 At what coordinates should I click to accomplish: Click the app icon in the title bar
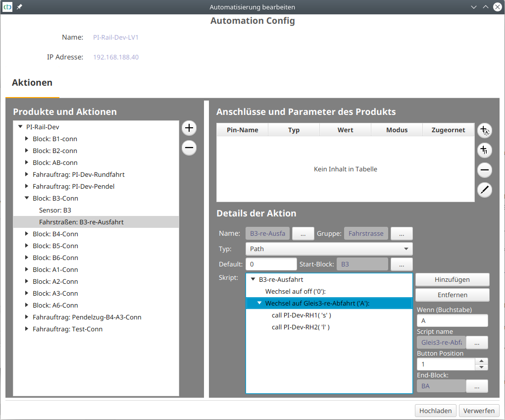tap(7, 7)
